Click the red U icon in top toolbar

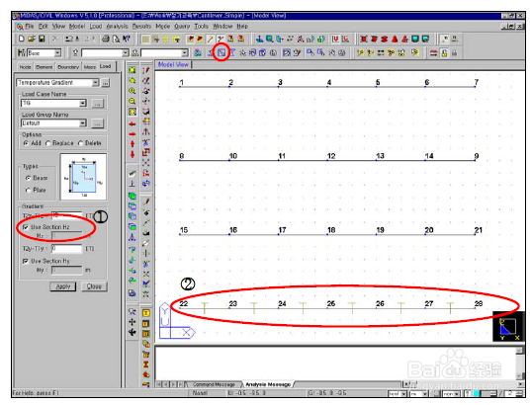(335, 39)
